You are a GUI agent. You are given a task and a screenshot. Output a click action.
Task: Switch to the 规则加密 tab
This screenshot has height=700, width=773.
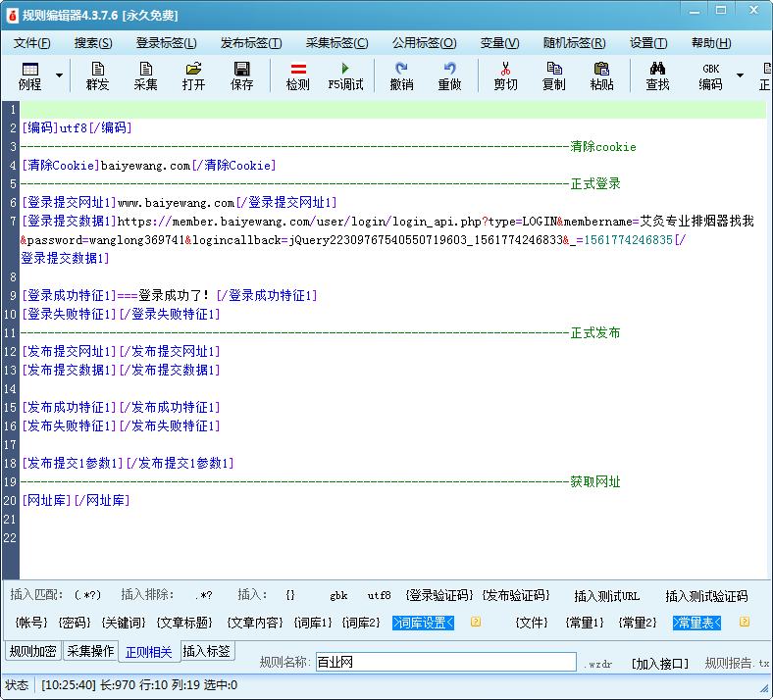32,651
